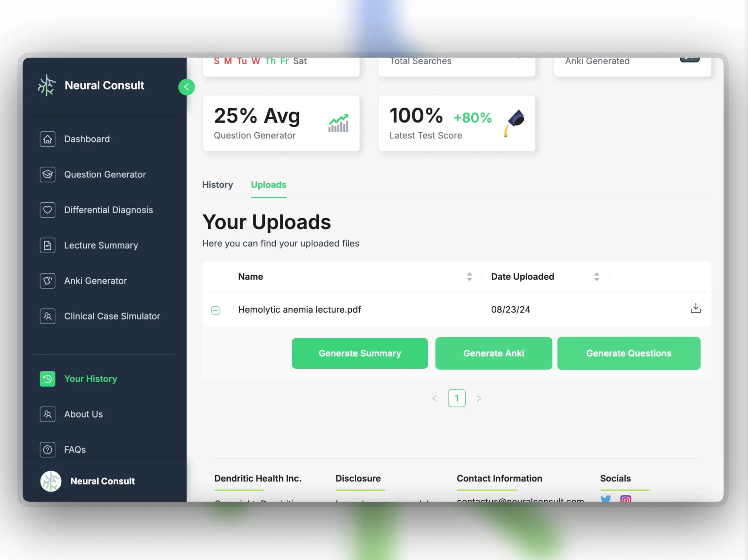Click Generate Questions for uploaded file
The image size is (748, 560).
point(629,353)
